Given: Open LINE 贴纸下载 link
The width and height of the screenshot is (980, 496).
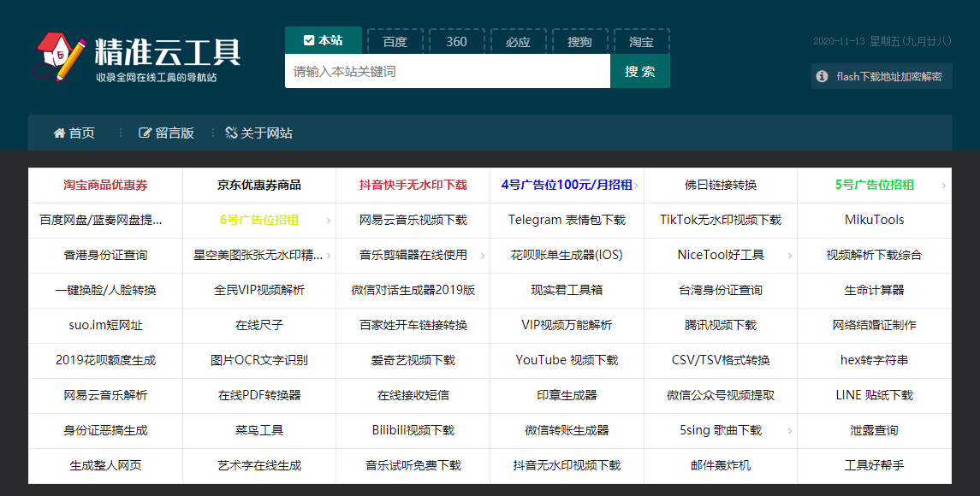Looking at the screenshot, I should point(875,395).
